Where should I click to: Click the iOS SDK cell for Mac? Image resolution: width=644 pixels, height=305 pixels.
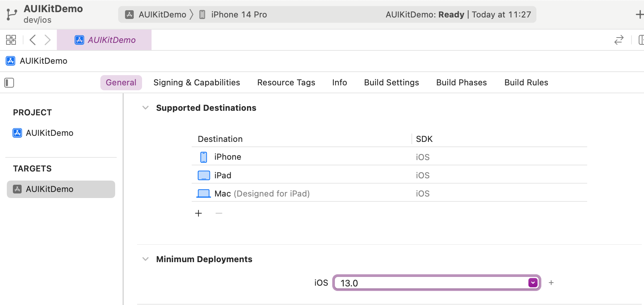[x=423, y=193]
